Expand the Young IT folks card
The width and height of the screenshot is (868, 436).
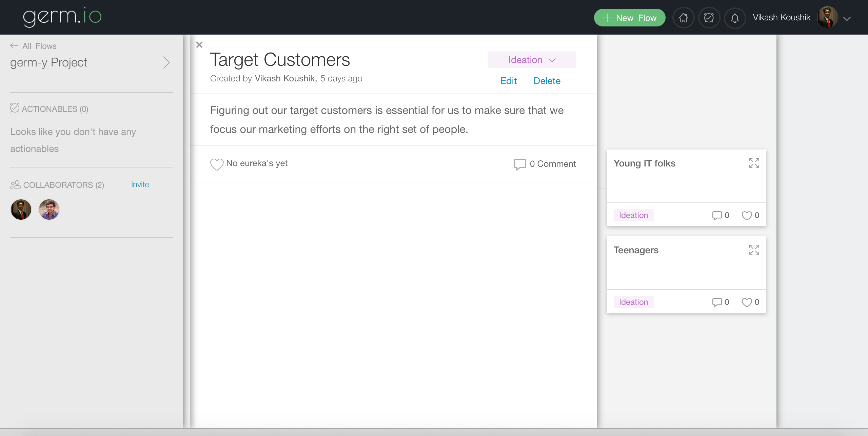point(754,163)
